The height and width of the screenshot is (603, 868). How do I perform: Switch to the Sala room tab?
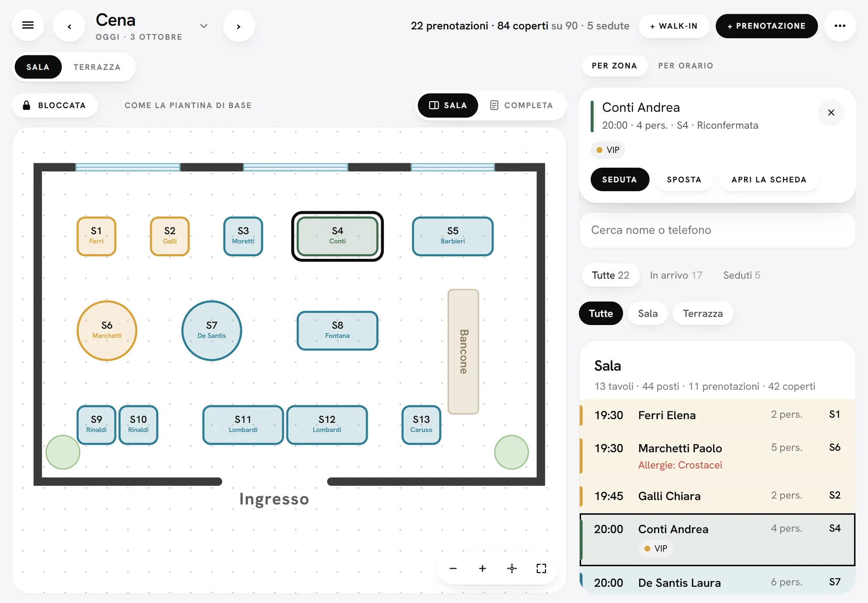pos(38,67)
